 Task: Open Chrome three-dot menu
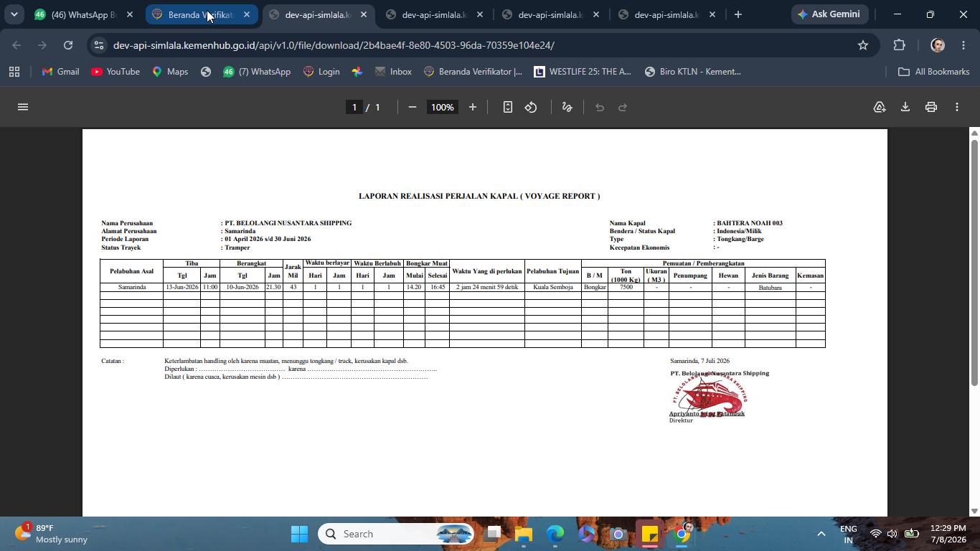(963, 45)
